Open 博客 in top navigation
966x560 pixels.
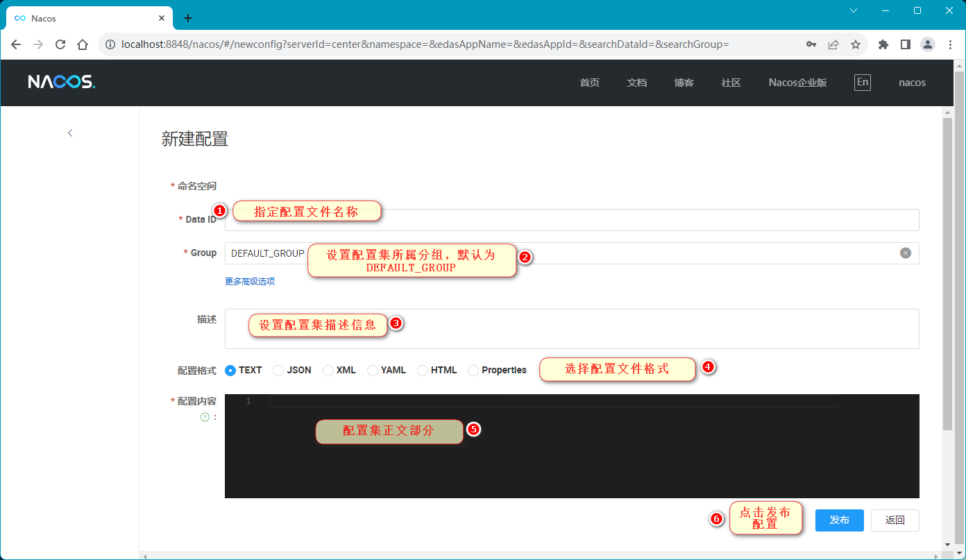(684, 83)
